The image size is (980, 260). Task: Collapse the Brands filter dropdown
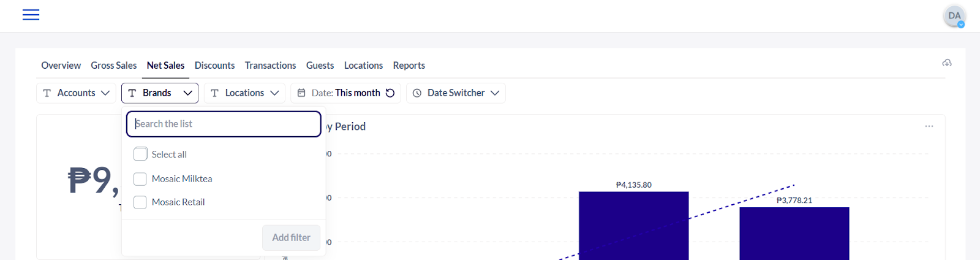pyautogui.click(x=160, y=93)
